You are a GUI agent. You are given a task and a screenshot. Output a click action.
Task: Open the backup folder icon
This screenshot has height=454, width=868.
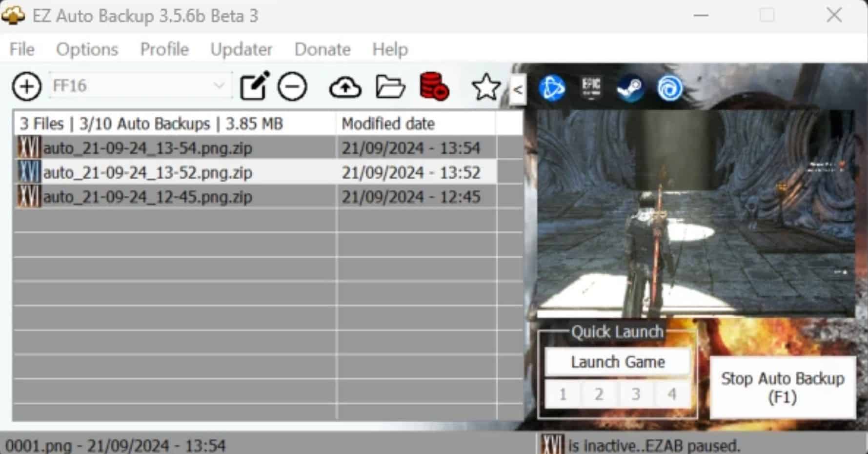click(x=390, y=87)
